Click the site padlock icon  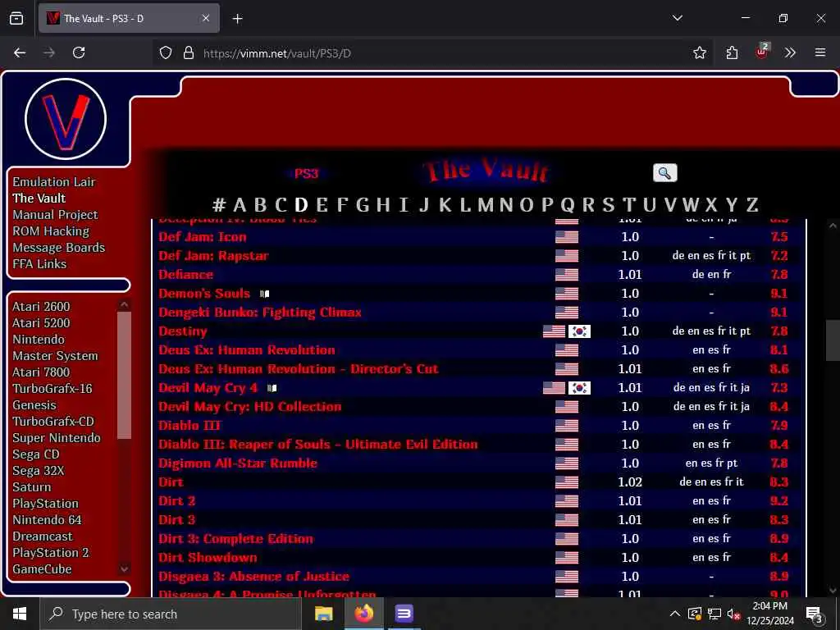click(188, 52)
